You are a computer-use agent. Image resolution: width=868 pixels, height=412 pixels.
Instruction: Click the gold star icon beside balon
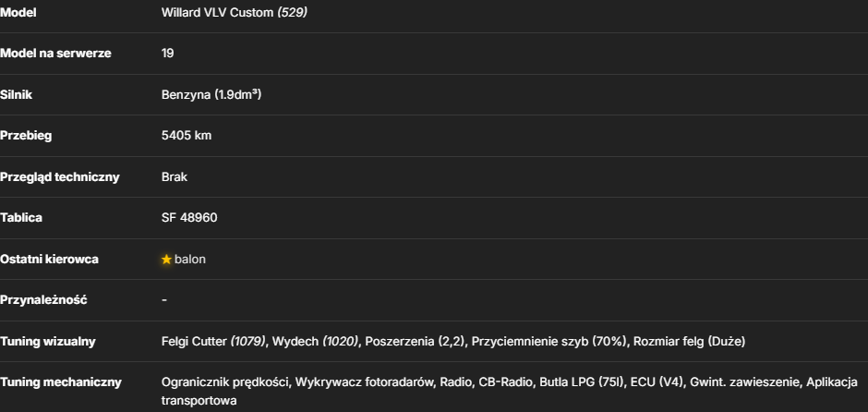(166, 260)
